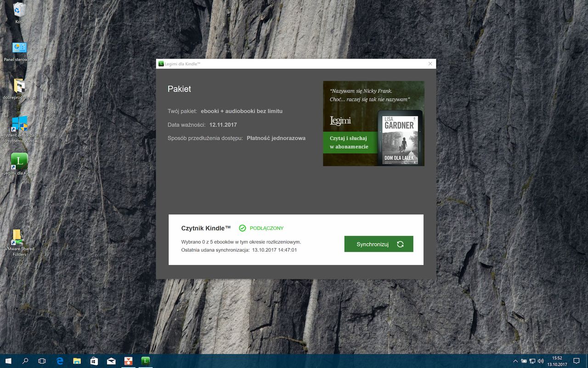The height and width of the screenshot is (368, 588).
Task: Expand hidden system tray icons
Action: 515,361
